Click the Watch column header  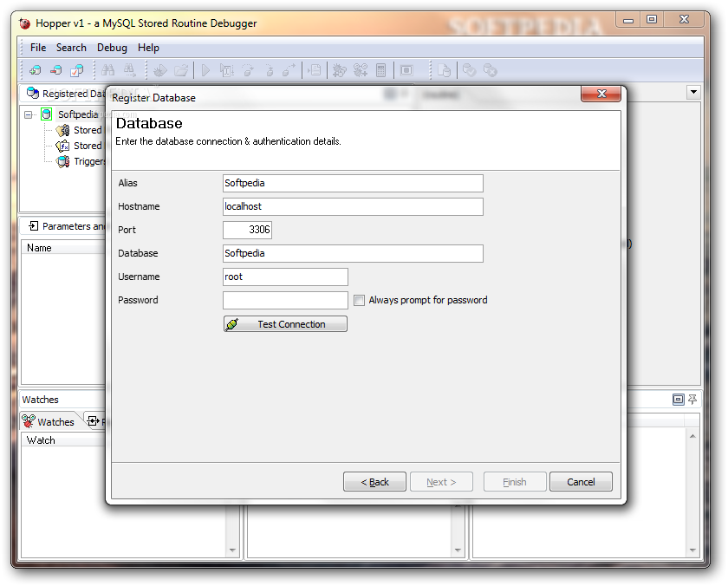click(64, 440)
